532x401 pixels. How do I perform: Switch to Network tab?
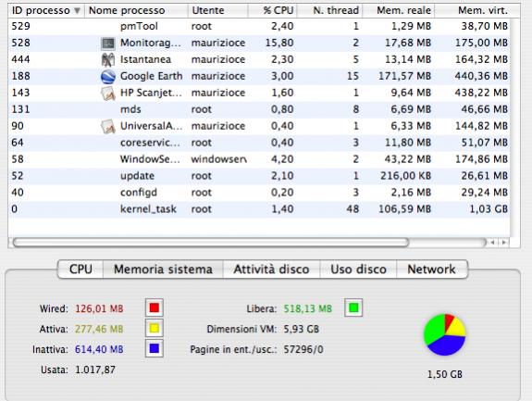pos(431,269)
